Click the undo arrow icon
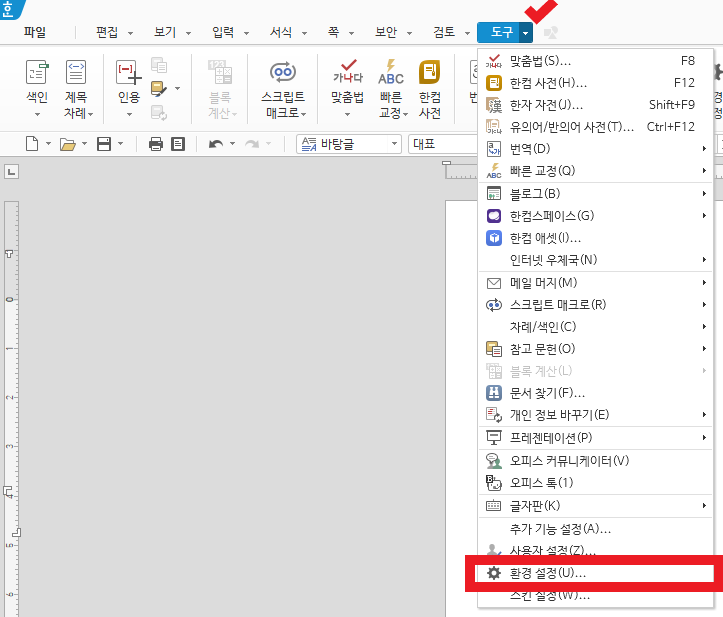Screen dimensions: 723x617 pos(216,144)
